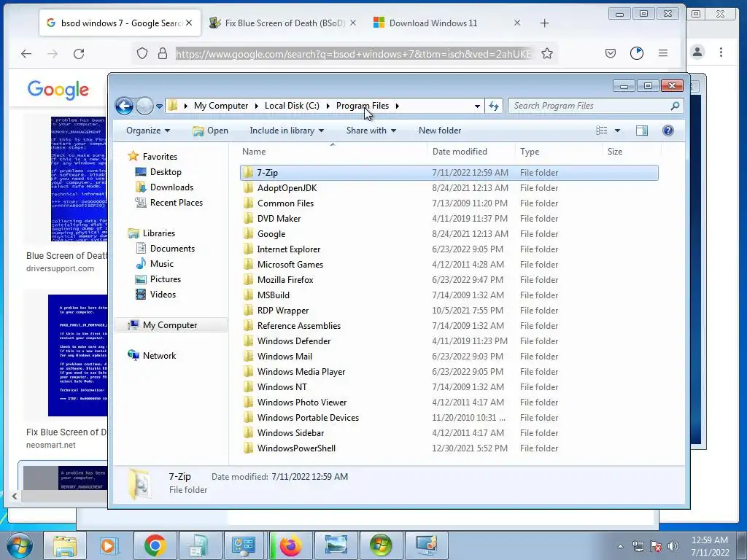Select the Mozilla Firefox folder
This screenshot has width=747, height=560.
coord(285,280)
